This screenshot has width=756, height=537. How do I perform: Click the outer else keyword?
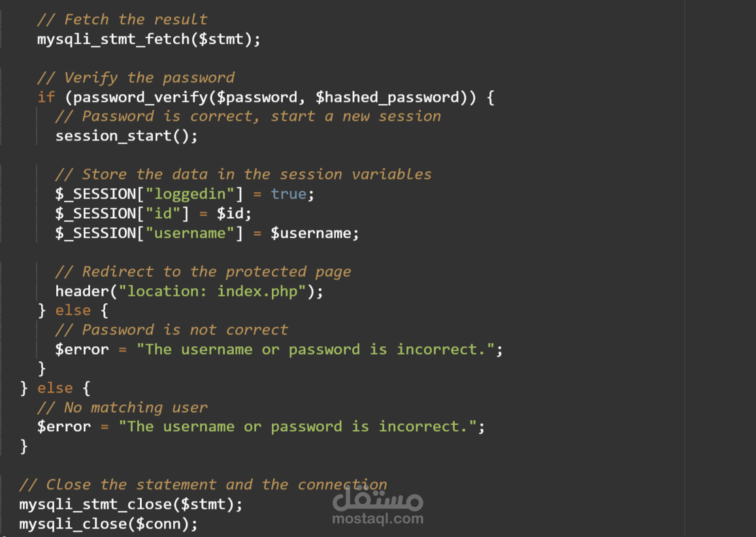[55, 388]
